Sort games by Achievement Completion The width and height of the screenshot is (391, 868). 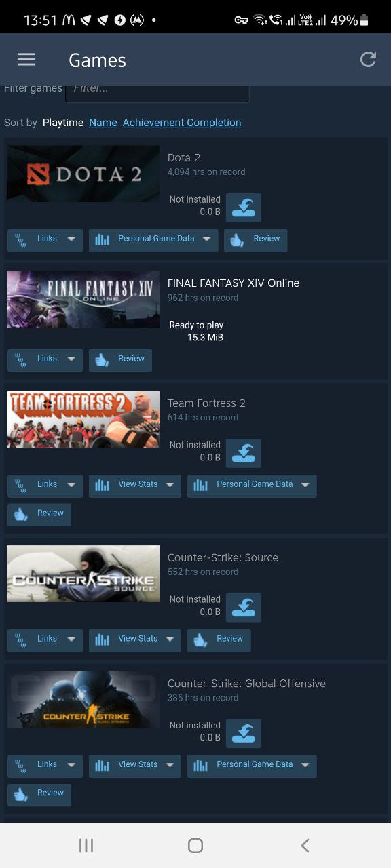click(x=182, y=123)
